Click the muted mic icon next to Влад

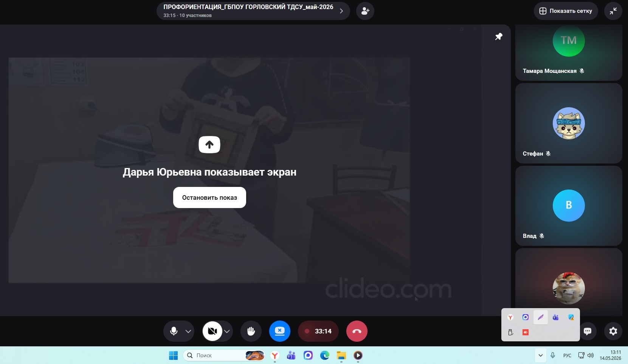pyautogui.click(x=542, y=236)
